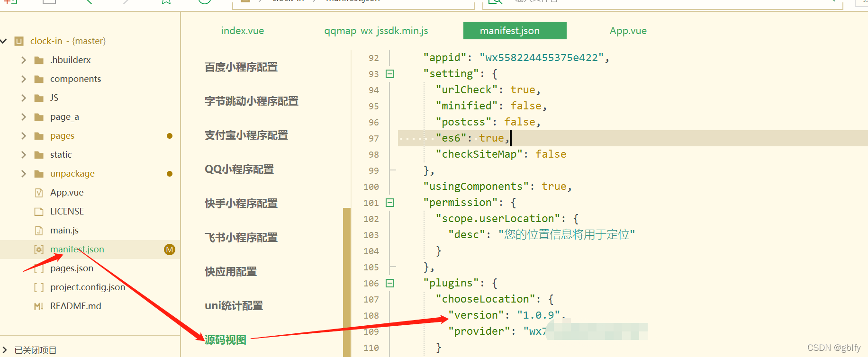Fold the "plugins" block at line 106

coord(390,283)
